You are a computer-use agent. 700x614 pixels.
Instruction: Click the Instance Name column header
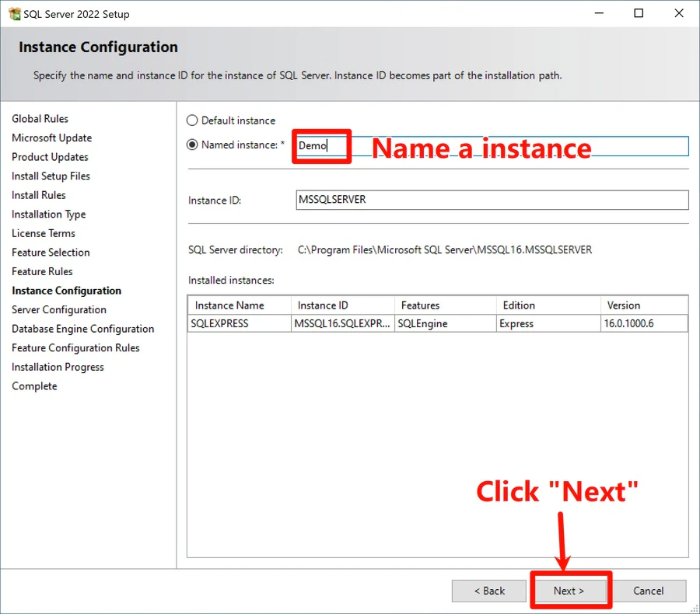click(240, 305)
